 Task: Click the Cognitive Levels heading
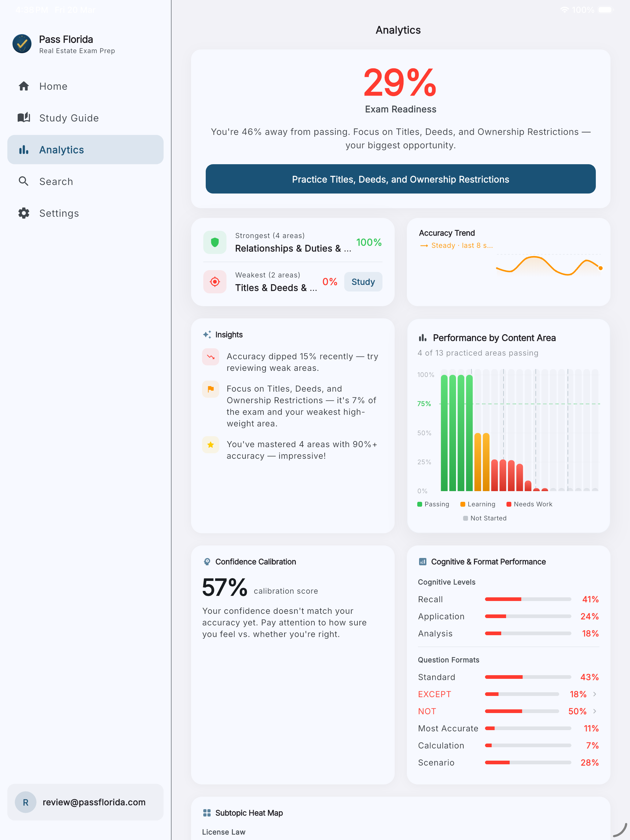447,582
